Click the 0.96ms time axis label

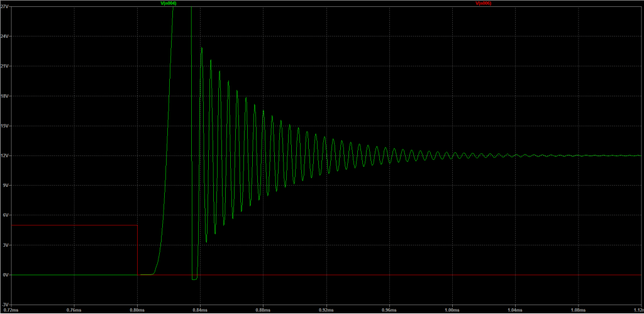coord(389,310)
